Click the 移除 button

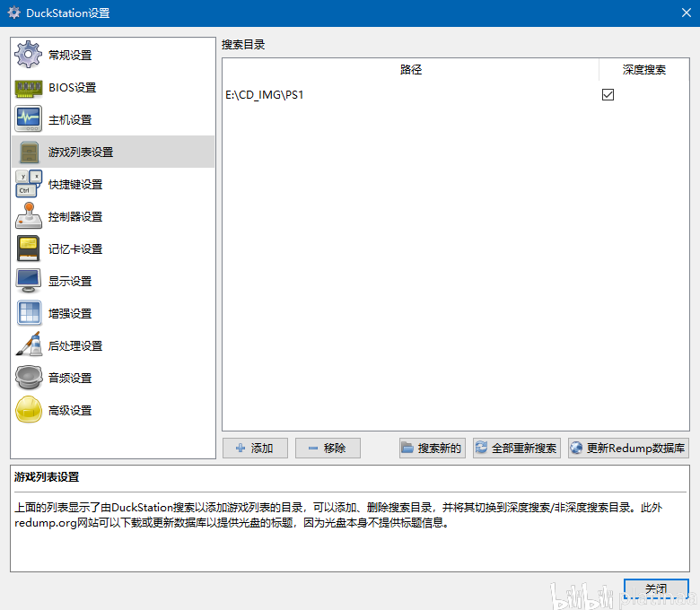pyautogui.click(x=328, y=448)
